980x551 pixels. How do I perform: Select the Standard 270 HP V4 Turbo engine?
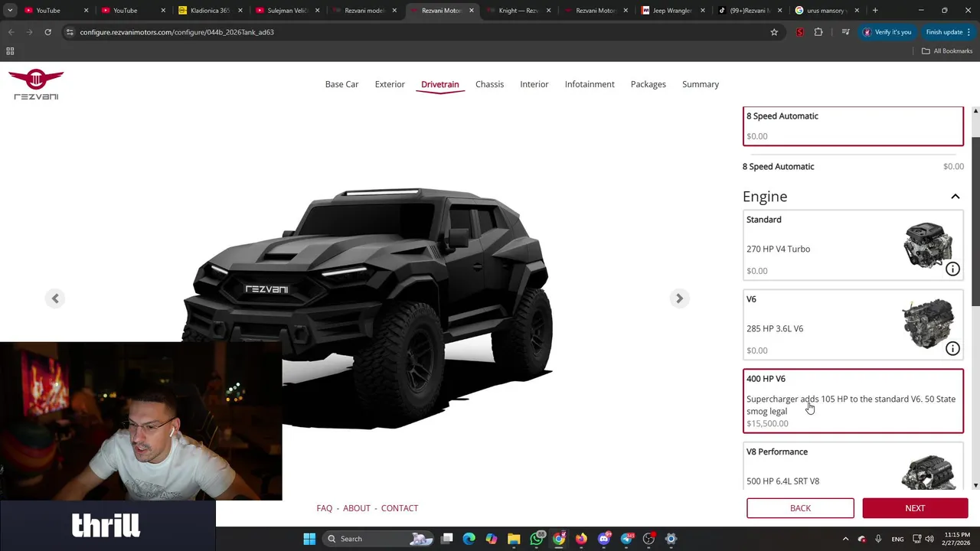(853, 245)
